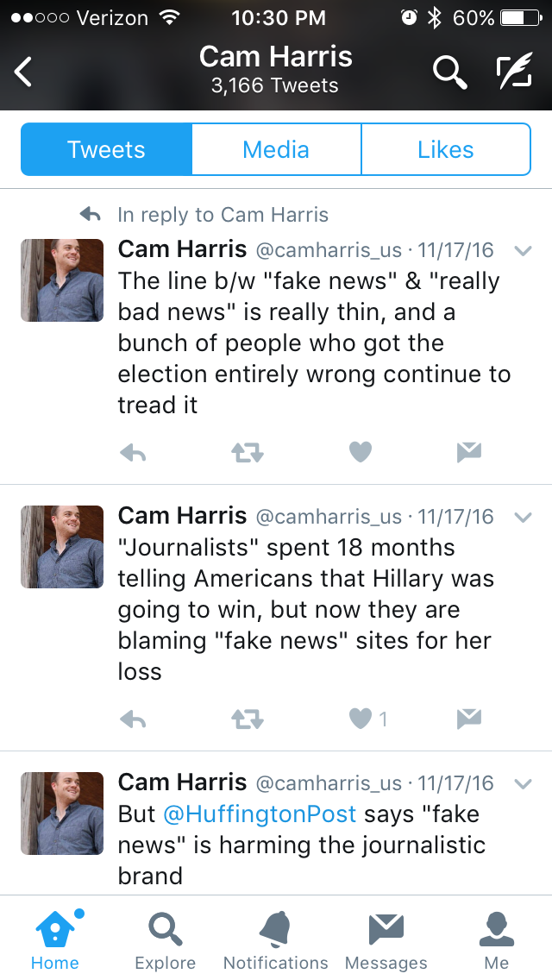Expand options chevron on first tweet
Screen dimensions: 552x980
tap(523, 251)
